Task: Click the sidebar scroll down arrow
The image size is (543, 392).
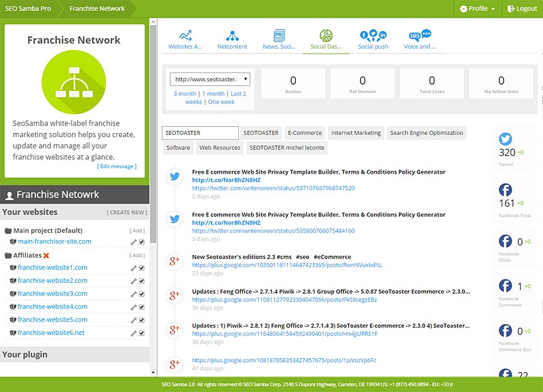Action: click(153, 372)
